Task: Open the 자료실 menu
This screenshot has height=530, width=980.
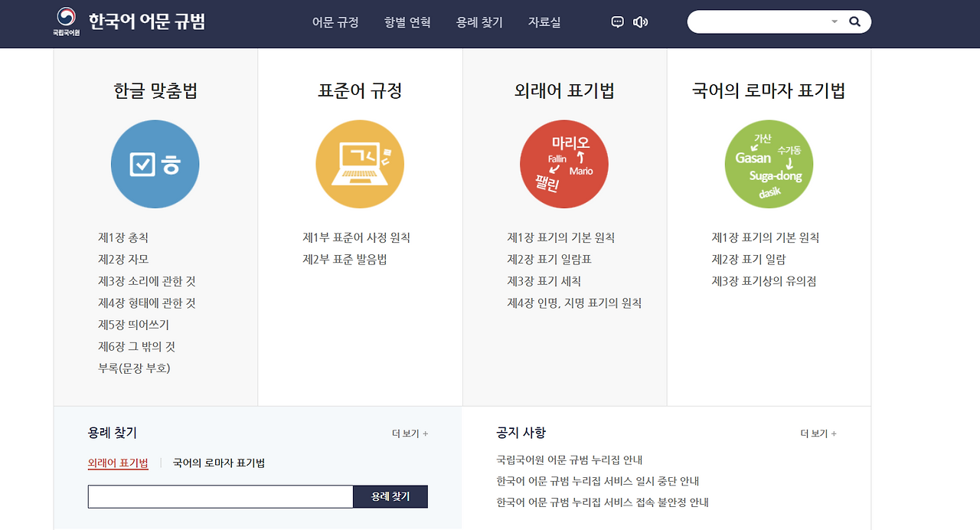Action: [544, 23]
